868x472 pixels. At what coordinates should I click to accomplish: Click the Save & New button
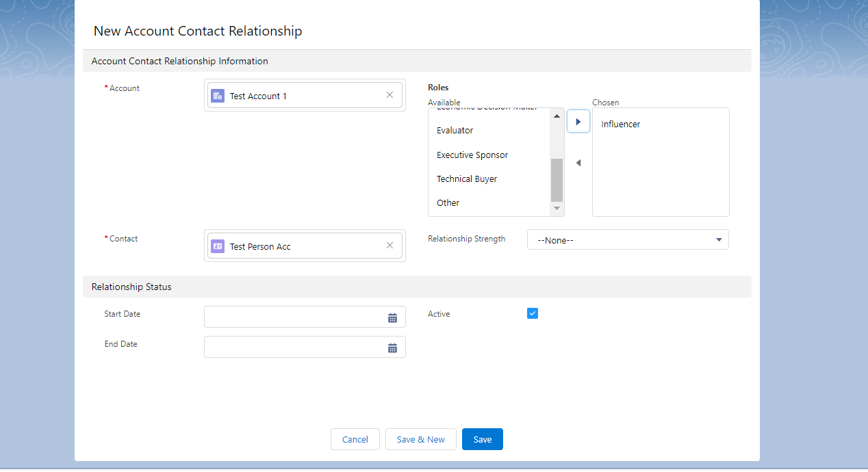[x=421, y=439]
